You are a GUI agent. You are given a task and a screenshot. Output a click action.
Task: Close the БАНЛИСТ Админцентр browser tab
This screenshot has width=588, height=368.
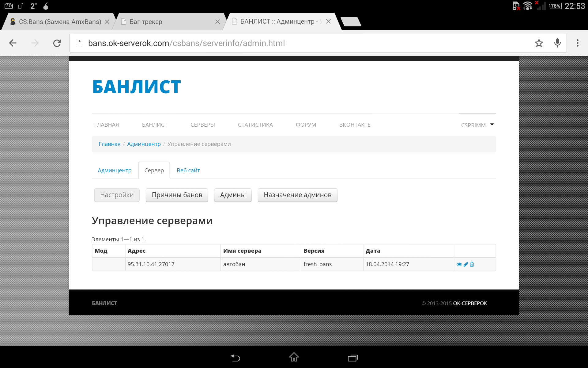click(x=328, y=21)
